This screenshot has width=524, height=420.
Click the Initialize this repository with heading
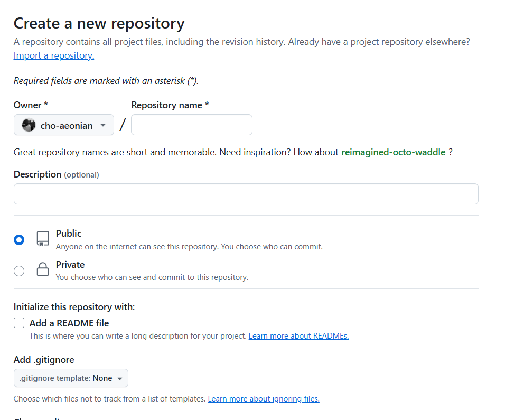(x=74, y=307)
